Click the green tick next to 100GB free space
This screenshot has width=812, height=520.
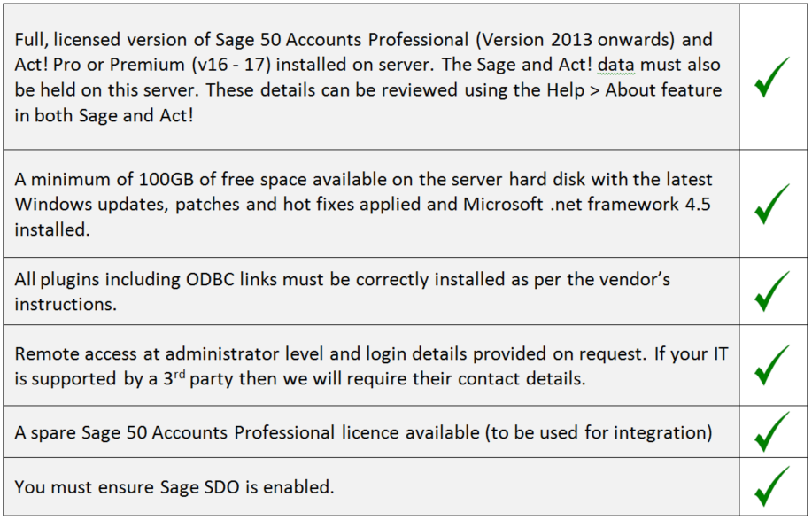point(772,204)
